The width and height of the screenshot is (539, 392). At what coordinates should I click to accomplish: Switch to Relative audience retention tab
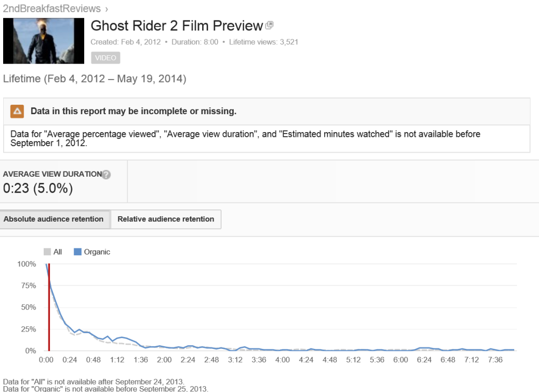point(166,219)
